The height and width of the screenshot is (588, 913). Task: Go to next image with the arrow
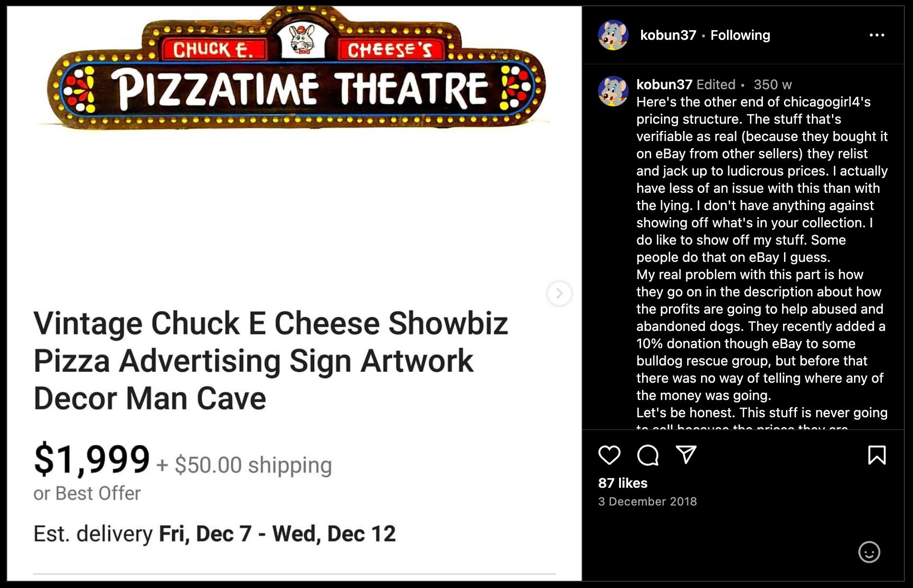pos(559,293)
